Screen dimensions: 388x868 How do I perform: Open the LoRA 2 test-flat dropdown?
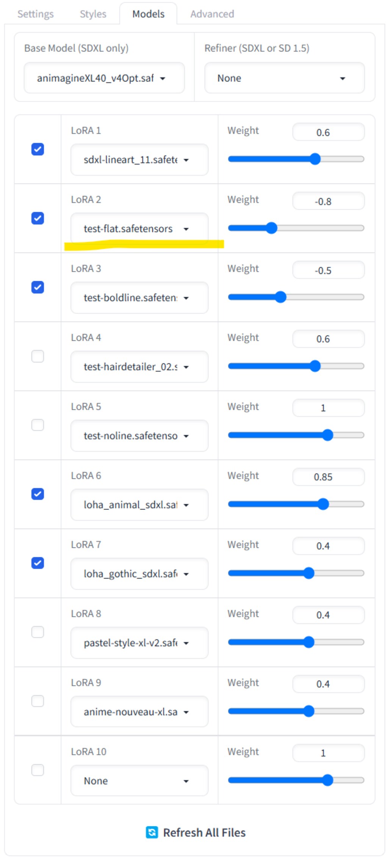tap(139, 229)
